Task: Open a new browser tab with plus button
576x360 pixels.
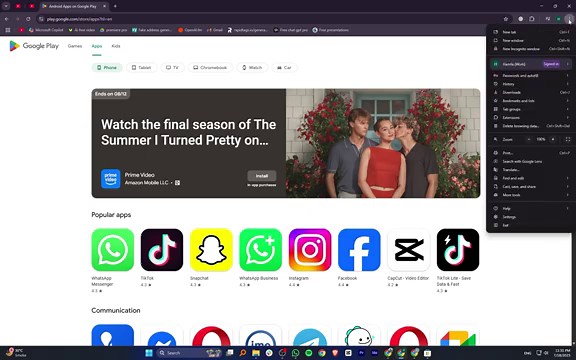Action: (115, 6)
